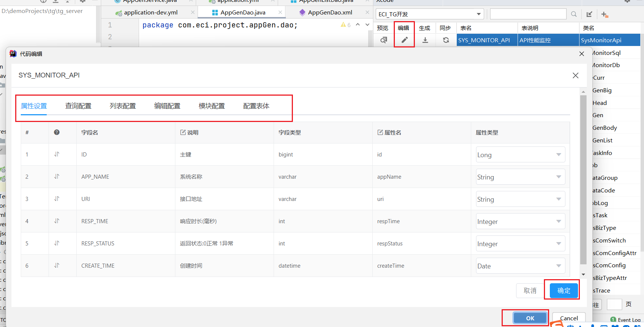This screenshot has width=644, height=327.
Task: Click the sort icon in RESP_TIME row
Action: pos(57,221)
